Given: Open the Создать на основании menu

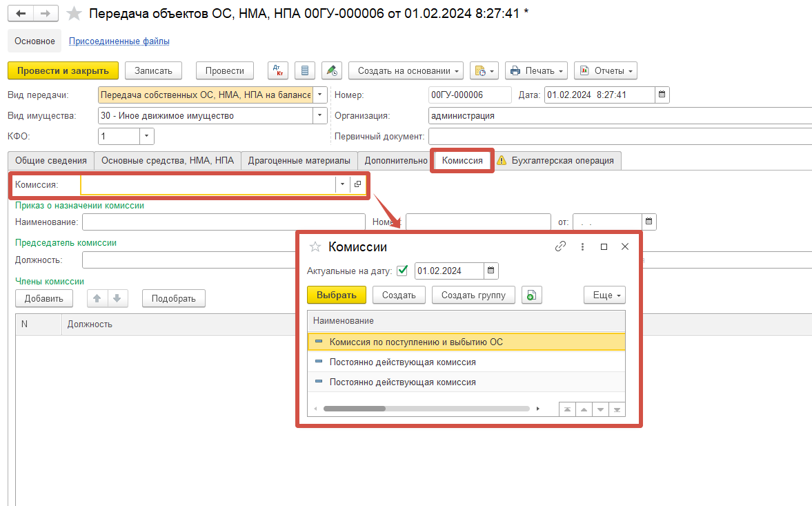Looking at the screenshot, I should pyautogui.click(x=406, y=70).
